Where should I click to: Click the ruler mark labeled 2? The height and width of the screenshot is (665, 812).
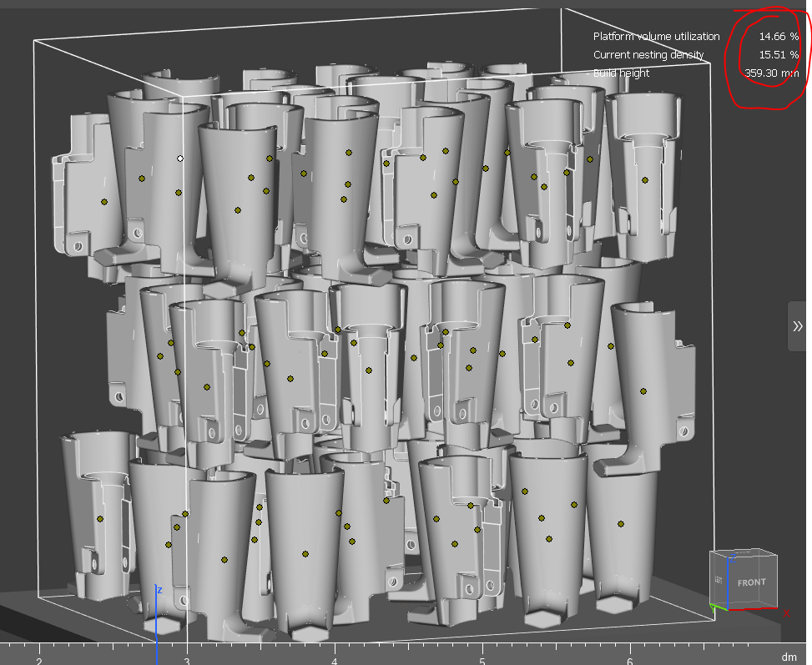(38, 660)
